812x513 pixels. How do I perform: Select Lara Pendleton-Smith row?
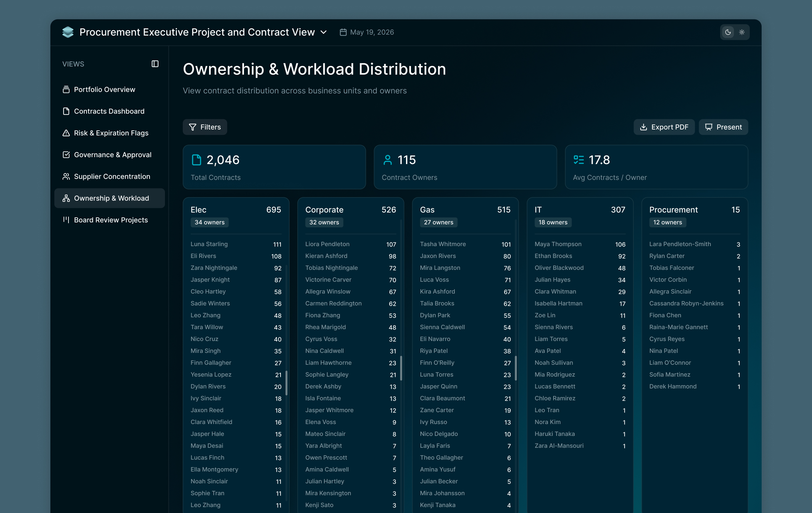[x=695, y=244]
